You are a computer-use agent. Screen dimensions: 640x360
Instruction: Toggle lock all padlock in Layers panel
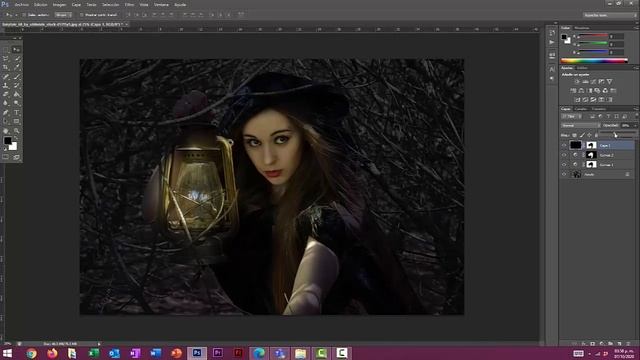[x=596, y=135]
